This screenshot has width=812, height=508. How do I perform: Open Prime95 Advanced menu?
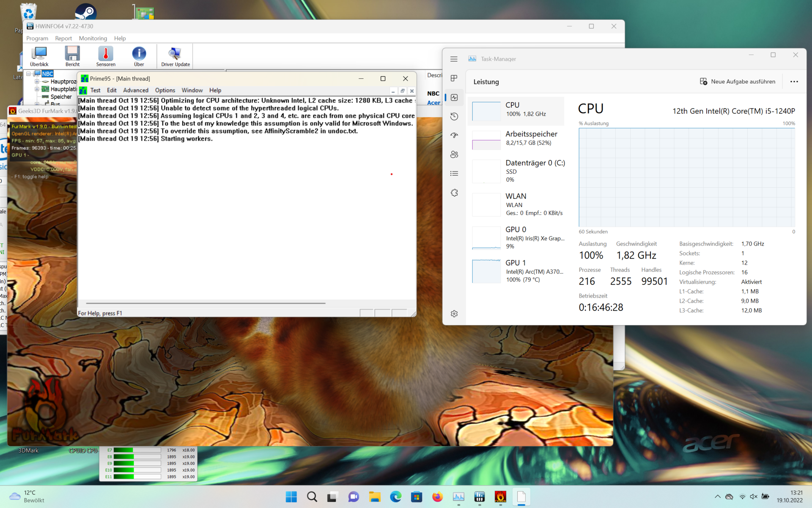click(x=135, y=90)
